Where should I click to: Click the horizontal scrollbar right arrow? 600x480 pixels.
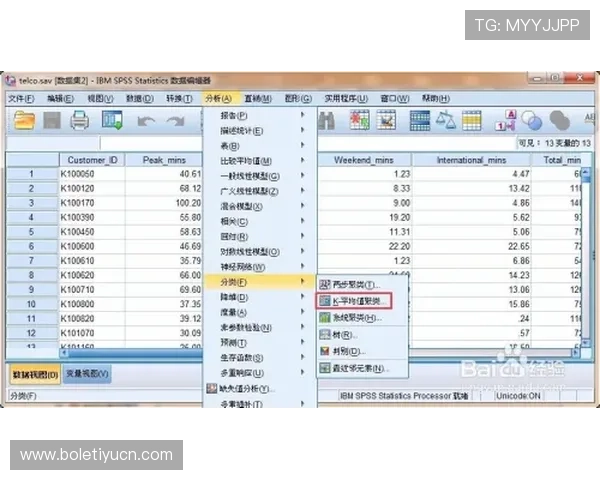[x=575, y=353]
